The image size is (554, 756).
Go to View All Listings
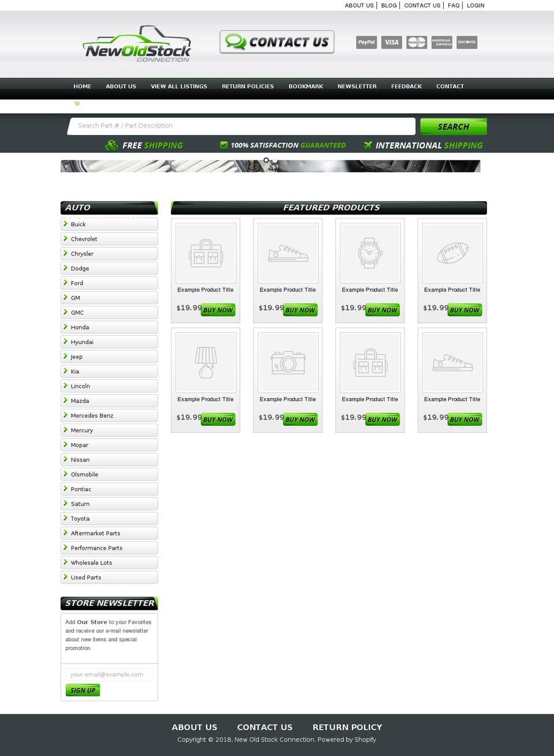tap(179, 87)
